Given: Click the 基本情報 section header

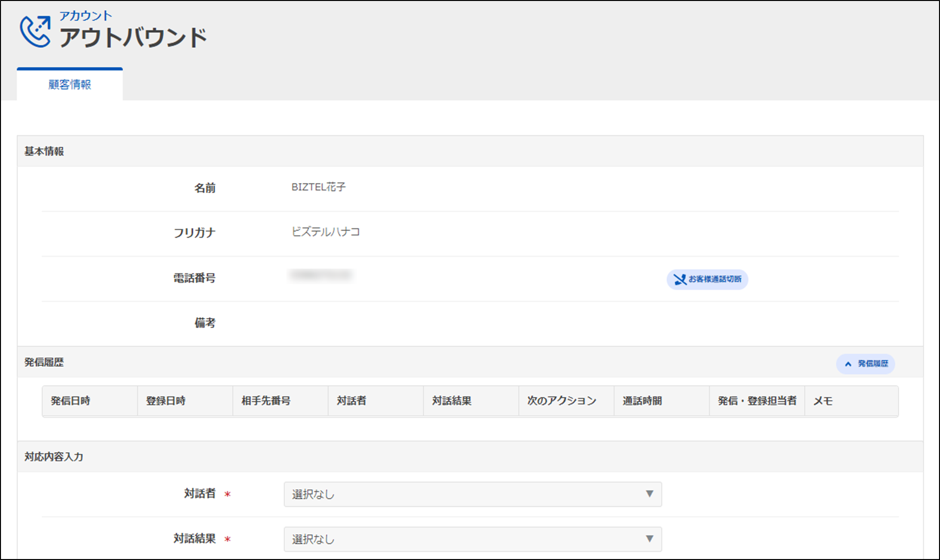Looking at the screenshot, I should 44,152.
